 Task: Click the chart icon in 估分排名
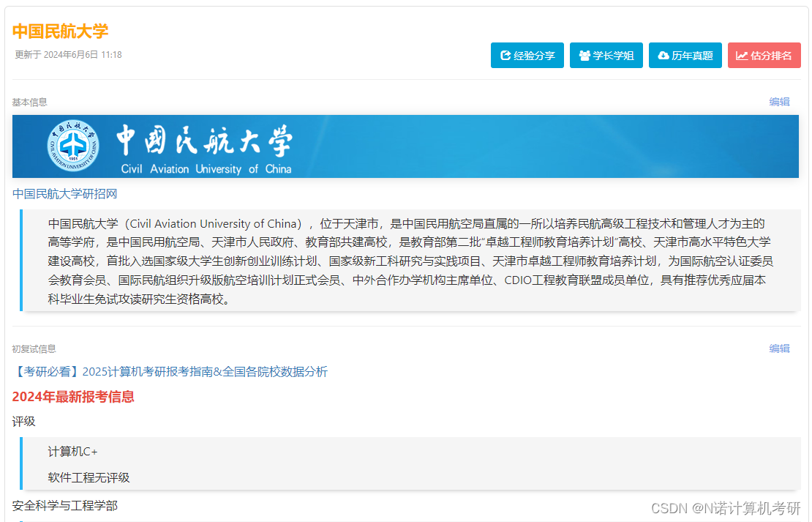click(x=742, y=56)
